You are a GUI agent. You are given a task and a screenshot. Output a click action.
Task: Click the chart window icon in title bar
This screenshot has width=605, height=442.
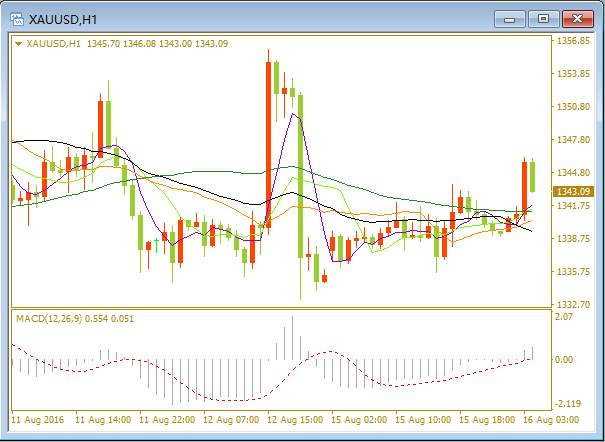click(x=17, y=19)
